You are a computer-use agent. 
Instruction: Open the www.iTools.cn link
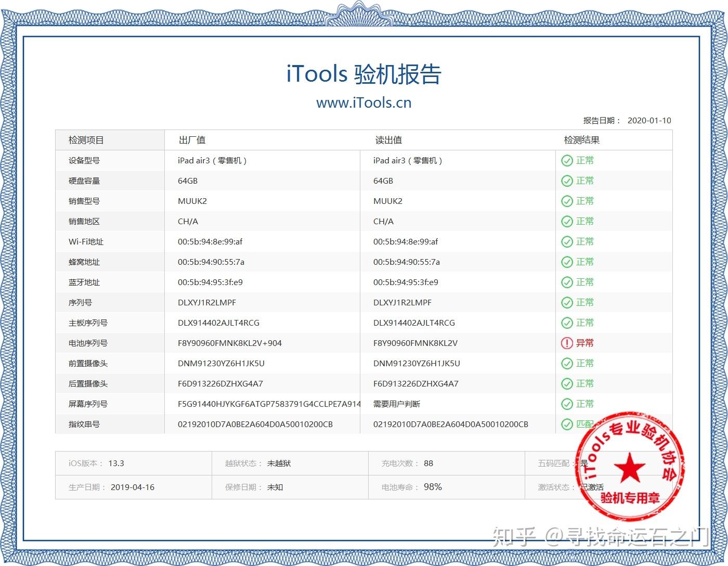(363, 102)
